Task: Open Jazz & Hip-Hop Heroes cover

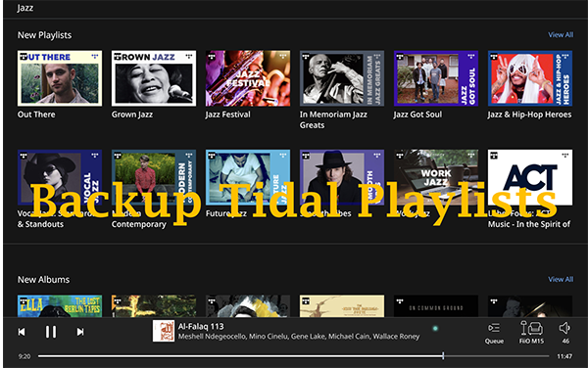Action: point(530,78)
